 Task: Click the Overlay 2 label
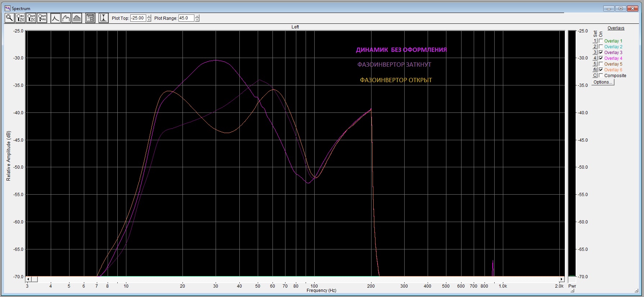coord(613,47)
